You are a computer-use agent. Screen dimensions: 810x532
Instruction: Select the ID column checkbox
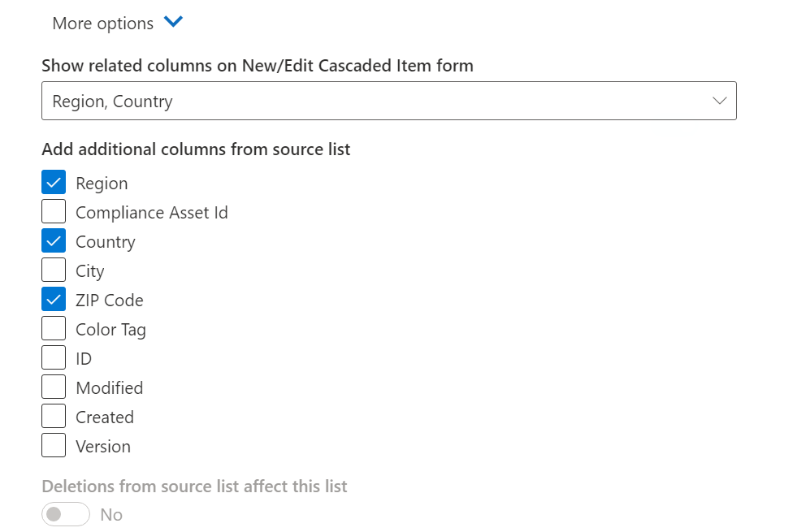point(54,358)
